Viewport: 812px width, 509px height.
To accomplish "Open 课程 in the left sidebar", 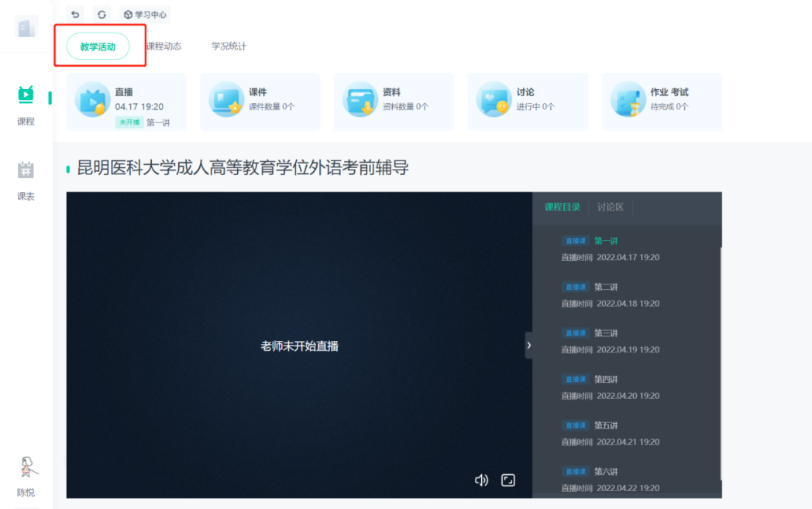I will click(x=26, y=105).
